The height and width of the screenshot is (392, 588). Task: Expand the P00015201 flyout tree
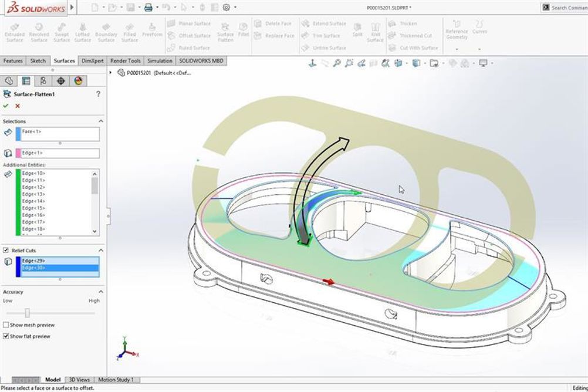click(111, 73)
